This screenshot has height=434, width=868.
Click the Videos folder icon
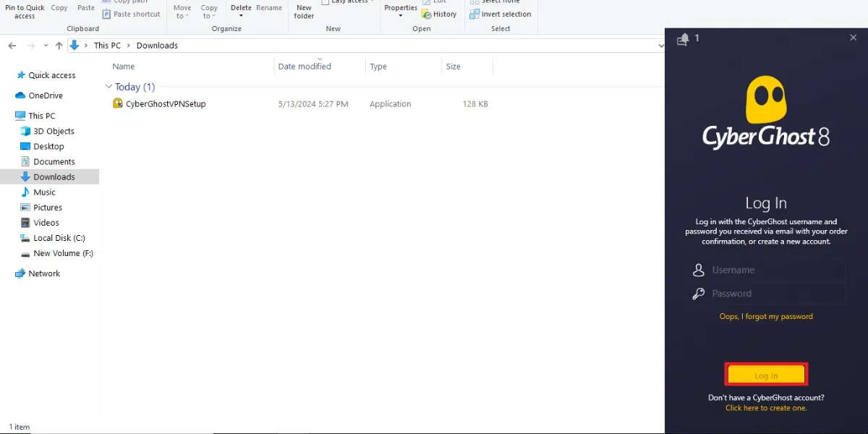(x=26, y=223)
